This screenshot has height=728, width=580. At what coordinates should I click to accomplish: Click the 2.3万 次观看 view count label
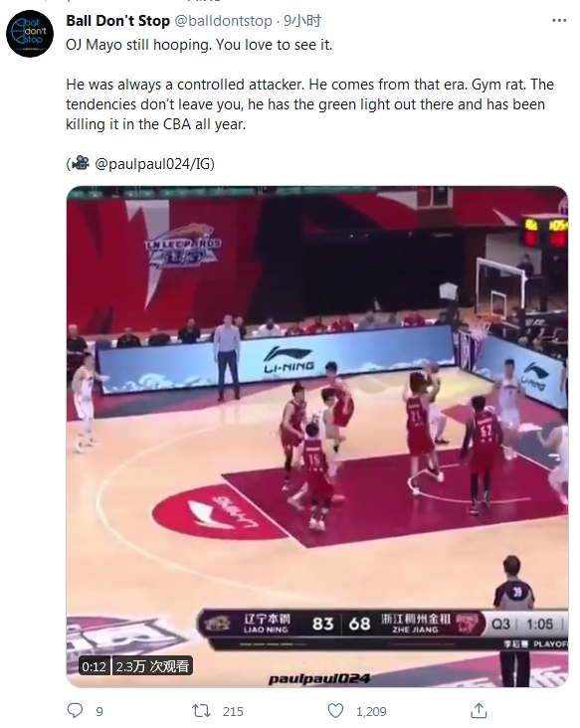coord(152,666)
